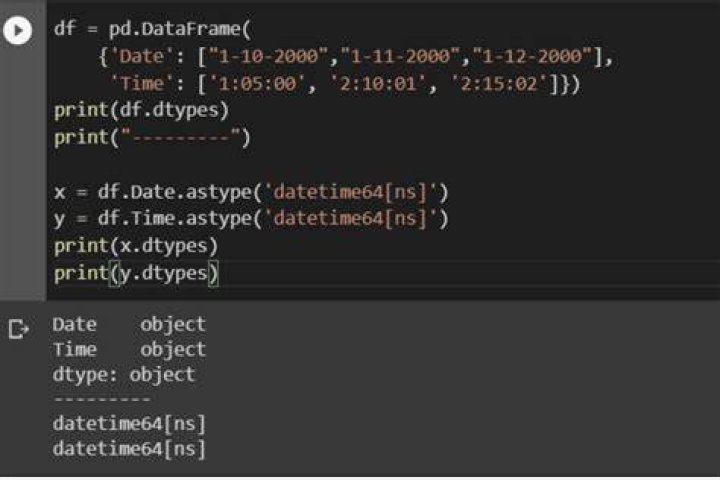720x480 pixels.
Task: Click the line print(x.dtypes)
Action: 136,246
